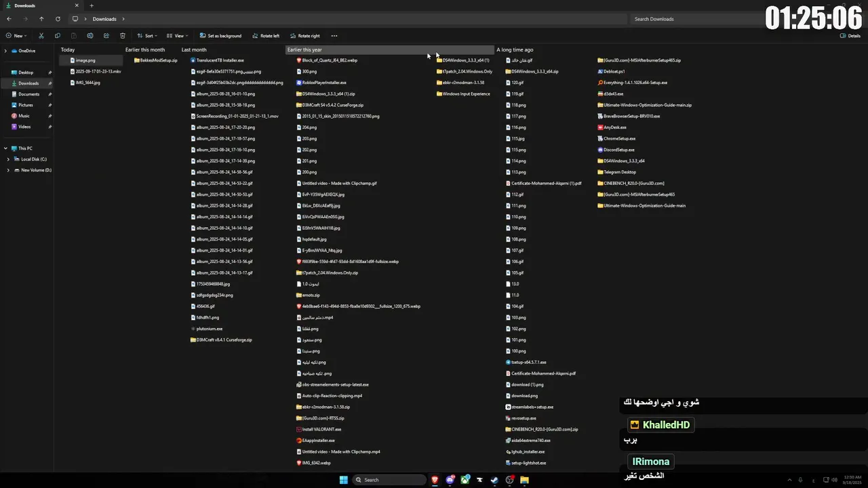Expand Local Disk (C:) node

pos(8,159)
